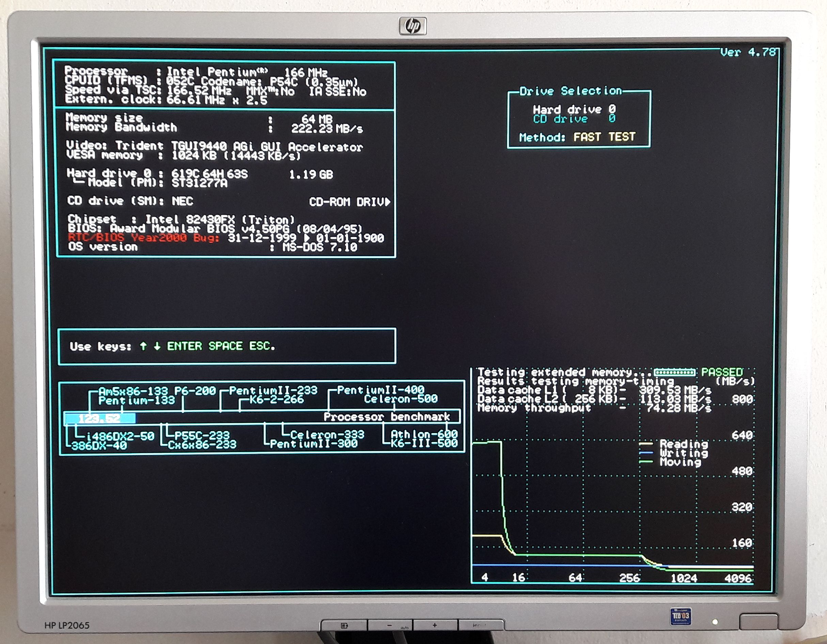This screenshot has width=827, height=644.
Task: Click the Reading legend yellow line
Action: (646, 443)
